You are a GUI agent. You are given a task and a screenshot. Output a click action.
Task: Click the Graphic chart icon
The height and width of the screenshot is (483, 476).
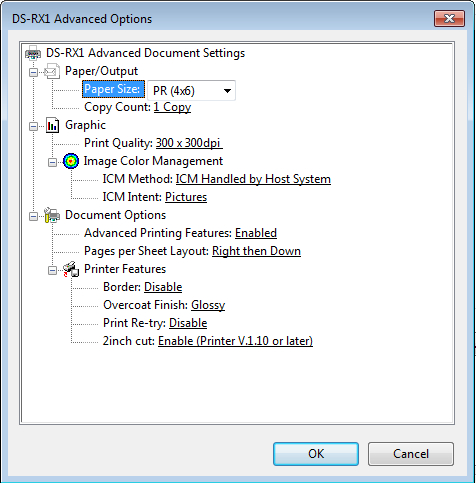click(53, 125)
